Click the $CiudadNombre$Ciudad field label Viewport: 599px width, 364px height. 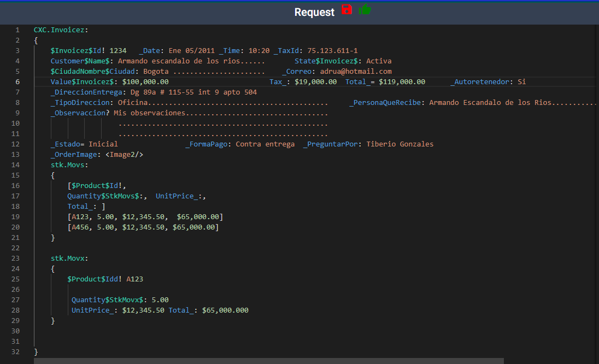tap(93, 72)
